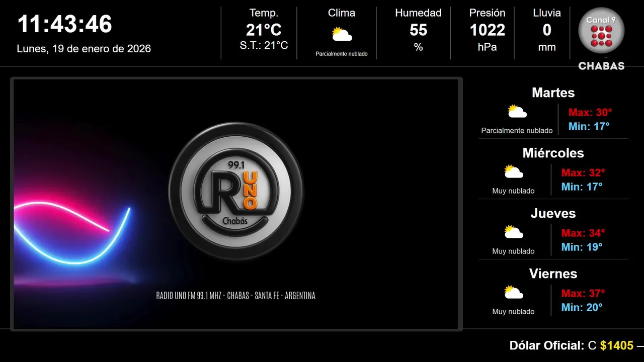
Task: Click the pressure value 1022
Action: 487,30
